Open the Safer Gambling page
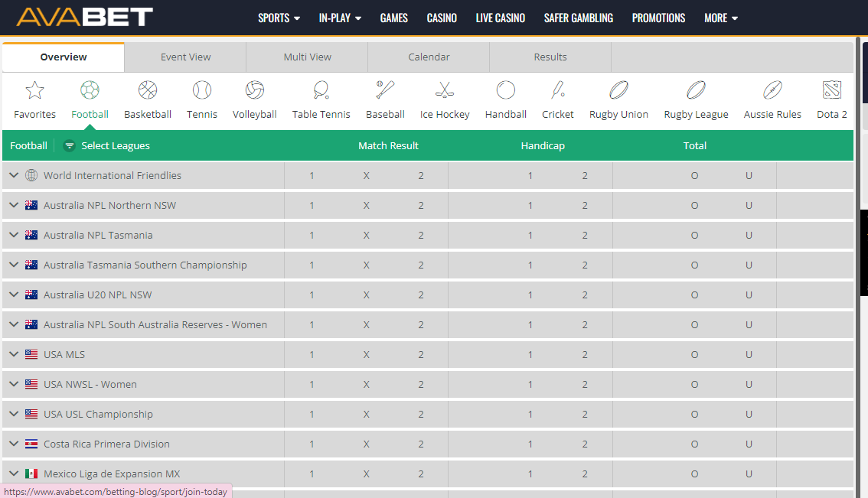The image size is (868, 498). 579,18
